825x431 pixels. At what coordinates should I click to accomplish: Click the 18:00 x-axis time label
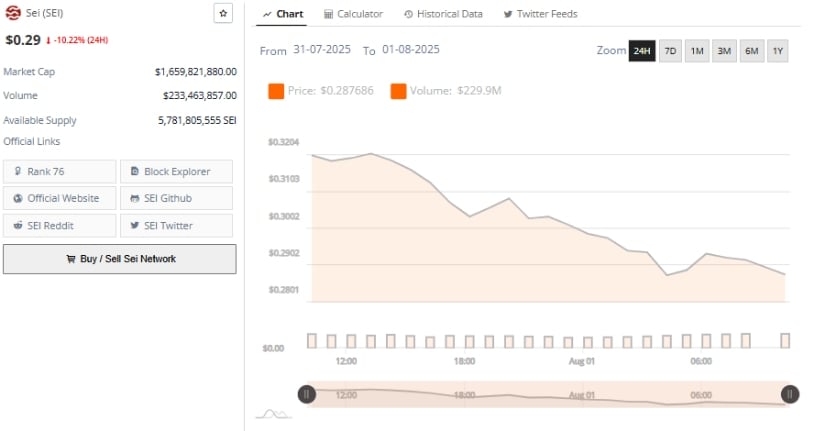[464, 361]
